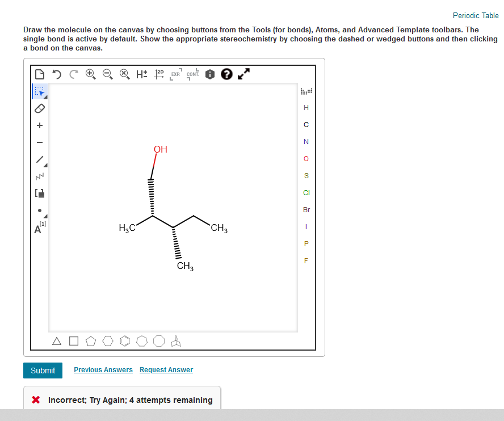The height and width of the screenshot is (421, 504).
Task: Reset zoom with the crossed magnifier icon
Action: point(125,74)
